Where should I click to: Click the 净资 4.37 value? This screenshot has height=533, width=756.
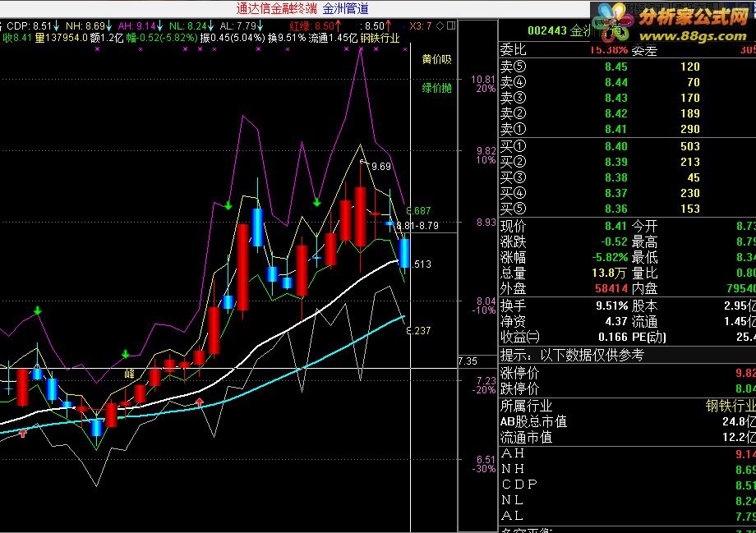click(615, 321)
